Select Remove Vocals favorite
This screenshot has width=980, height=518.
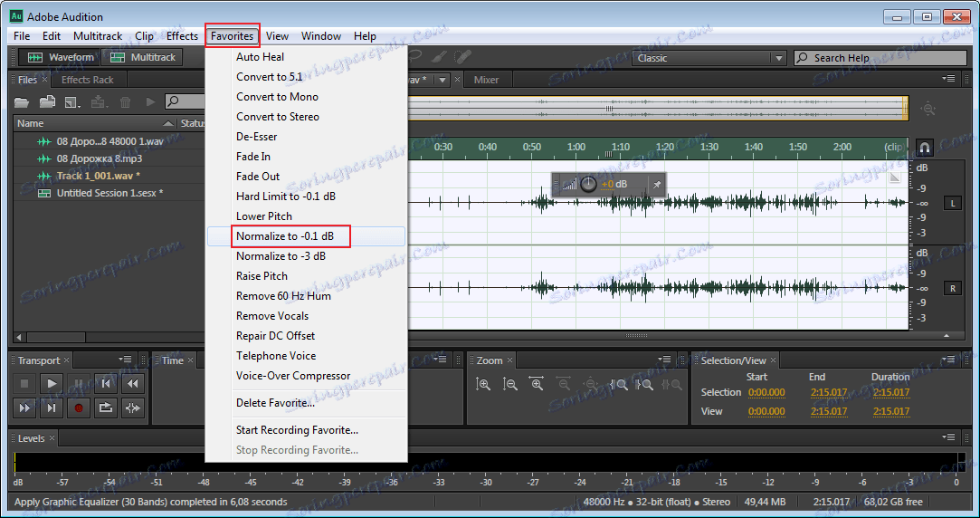click(306, 316)
